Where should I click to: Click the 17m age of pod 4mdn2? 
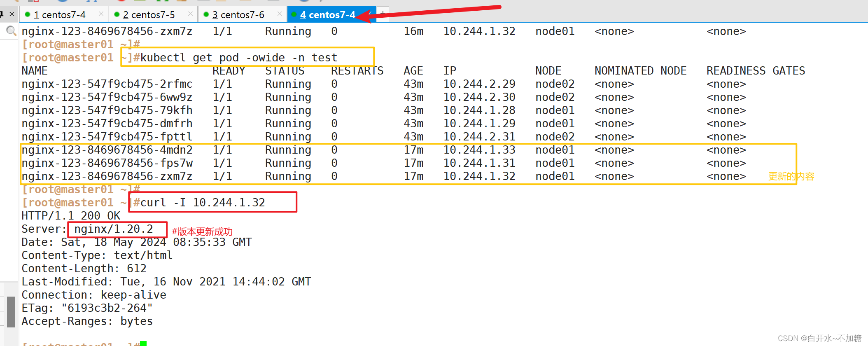point(413,150)
